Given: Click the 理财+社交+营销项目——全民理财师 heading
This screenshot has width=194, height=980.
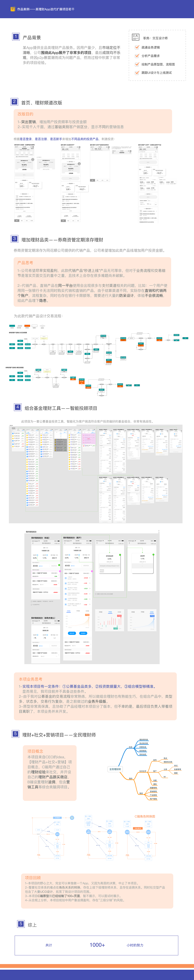Looking at the screenshot, I should point(59,735).
